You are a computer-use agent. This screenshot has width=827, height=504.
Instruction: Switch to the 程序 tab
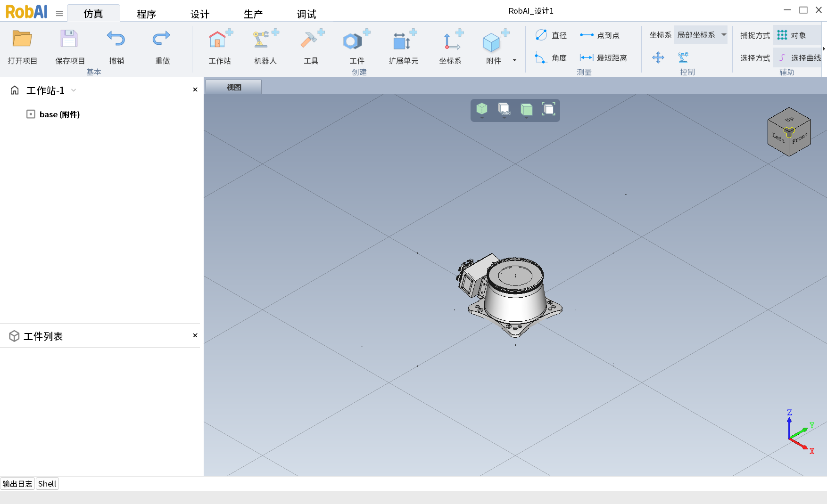(147, 14)
